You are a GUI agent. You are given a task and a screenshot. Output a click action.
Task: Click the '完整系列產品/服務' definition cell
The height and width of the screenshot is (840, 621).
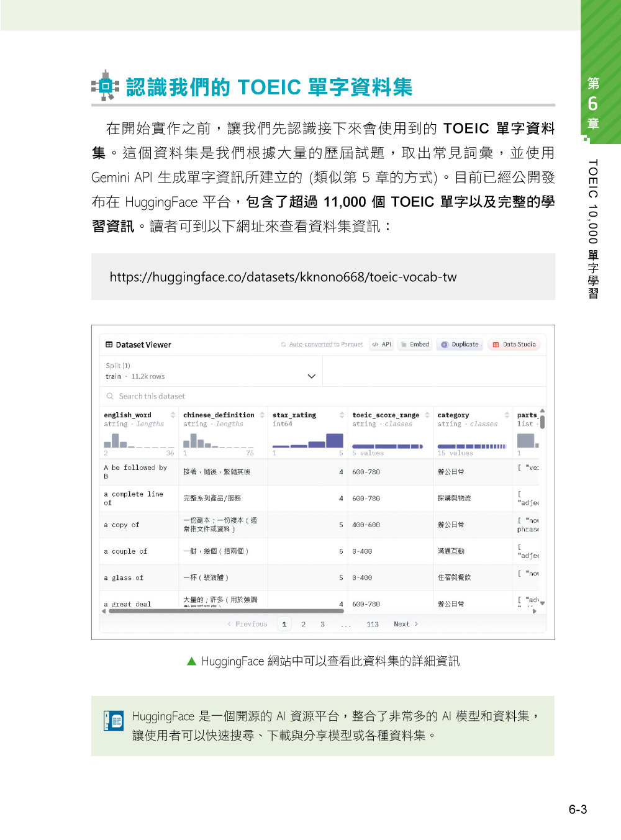click(223, 499)
